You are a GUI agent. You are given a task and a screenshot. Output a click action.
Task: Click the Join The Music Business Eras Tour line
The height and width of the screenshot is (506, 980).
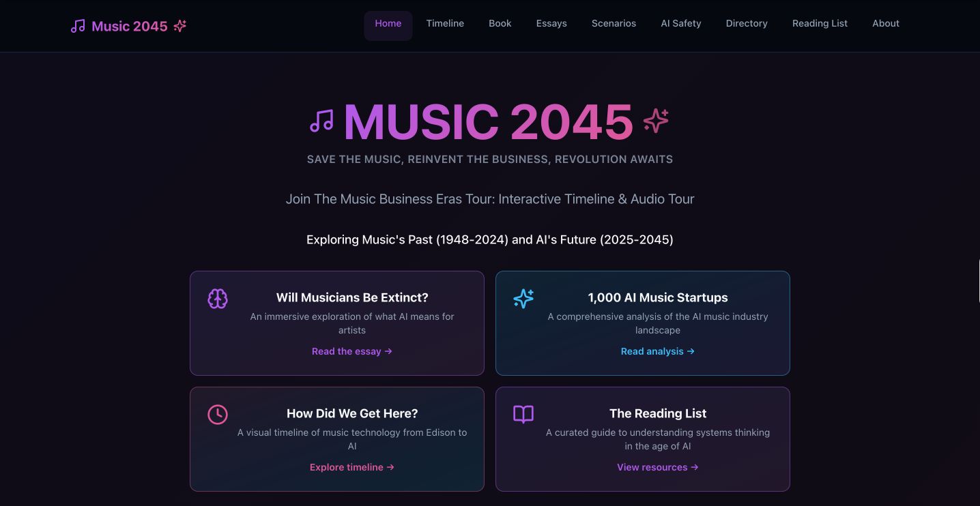pyautogui.click(x=490, y=199)
